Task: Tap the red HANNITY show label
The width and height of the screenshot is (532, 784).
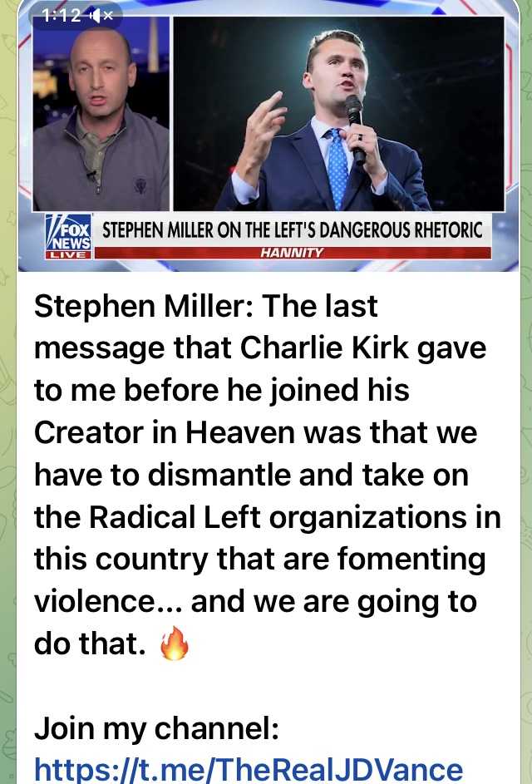Action: [x=293, y=253]
